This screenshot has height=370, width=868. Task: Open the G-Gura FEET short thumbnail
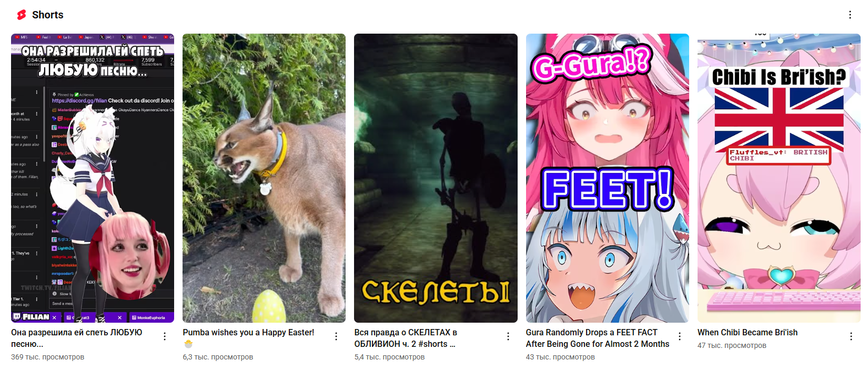tap(608, 178)
